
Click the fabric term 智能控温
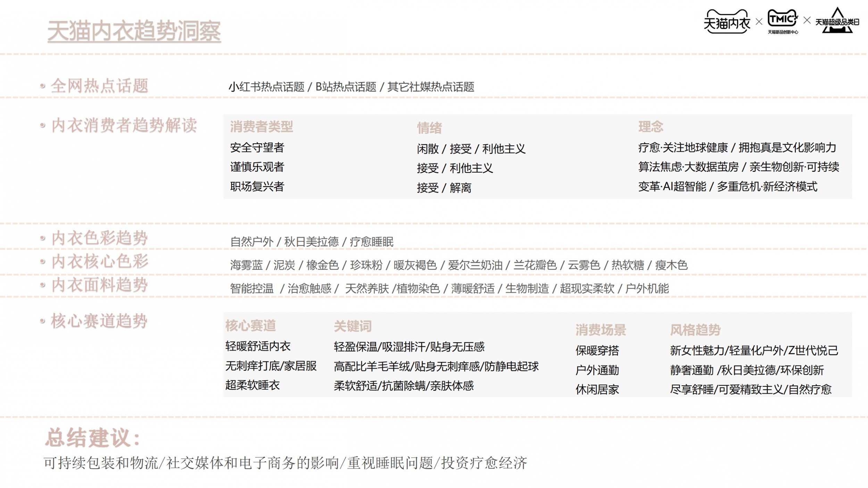(x=252, y=288)
